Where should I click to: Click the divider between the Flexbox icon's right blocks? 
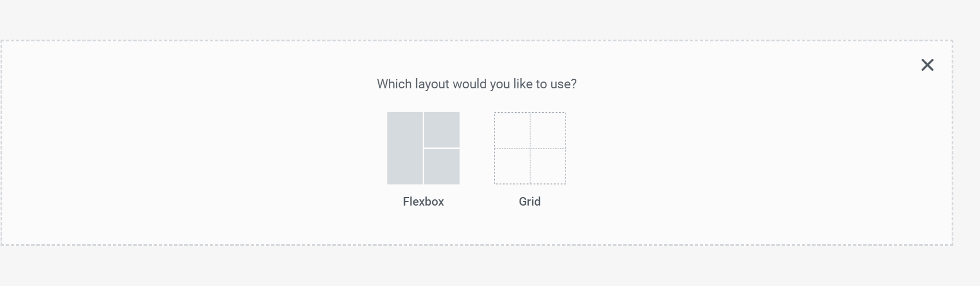[x=442, y=148]
